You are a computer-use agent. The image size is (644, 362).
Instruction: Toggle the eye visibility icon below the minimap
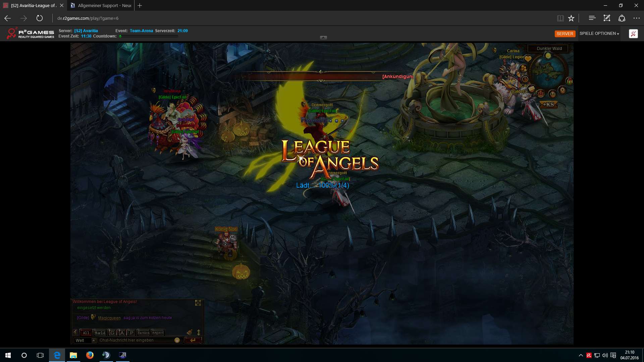click(552, 94)
